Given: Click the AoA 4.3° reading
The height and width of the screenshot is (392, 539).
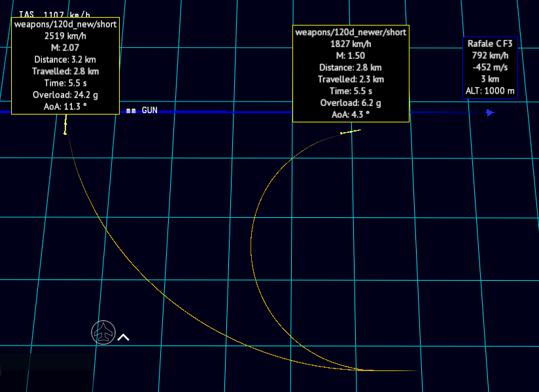Looking at the screenshot, I should coord(351,115).
